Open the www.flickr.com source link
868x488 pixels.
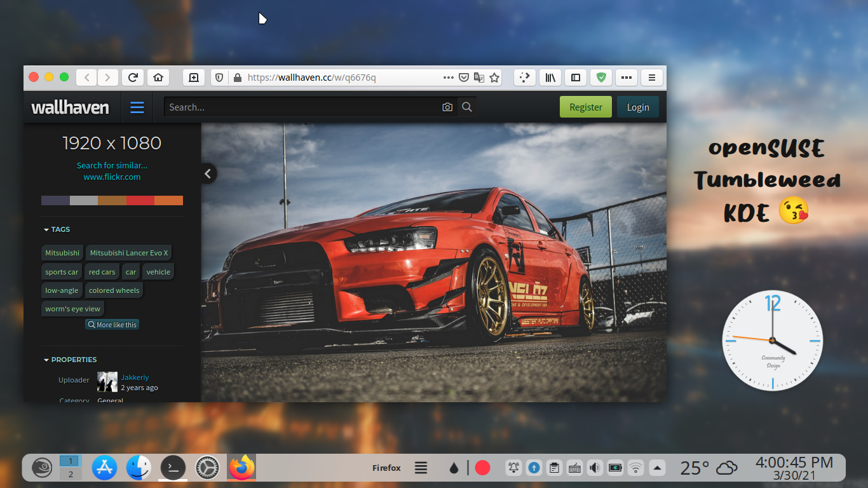(x=112, y=177)
